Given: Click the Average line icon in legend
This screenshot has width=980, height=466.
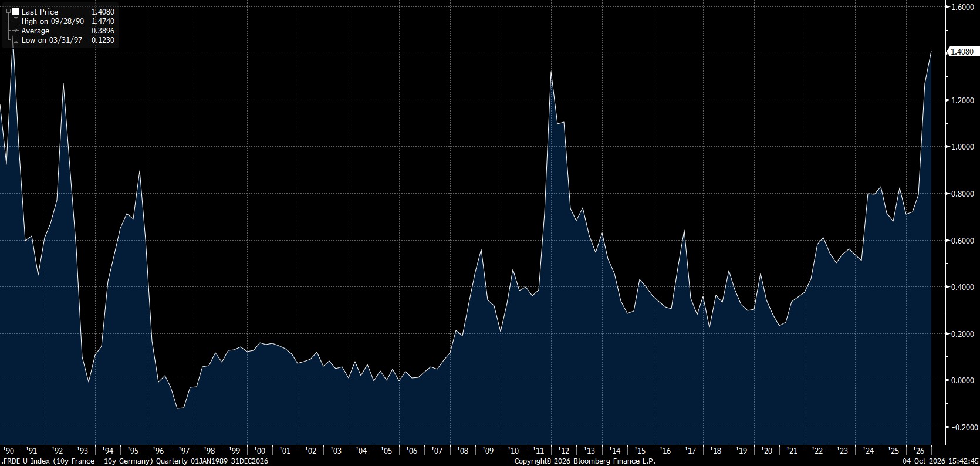Looking at the screenshot, I should pos(16,31).
